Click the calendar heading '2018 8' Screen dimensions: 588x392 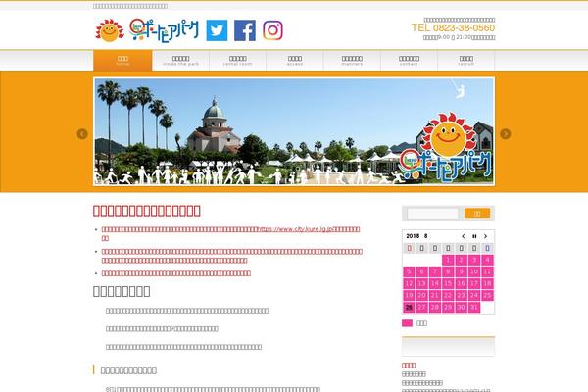[416, 236]
